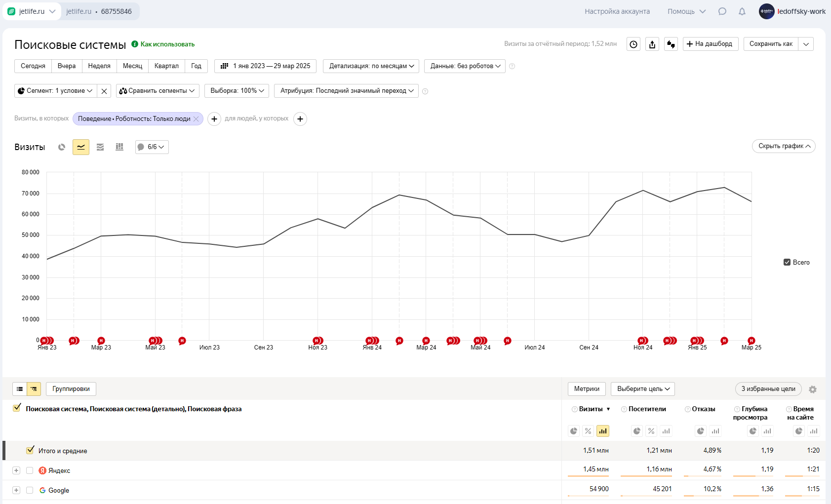The height and width of the screenshot is (504, 831).
Task: Open the Детализация: по месяцам dropdown
Action: 371,66
